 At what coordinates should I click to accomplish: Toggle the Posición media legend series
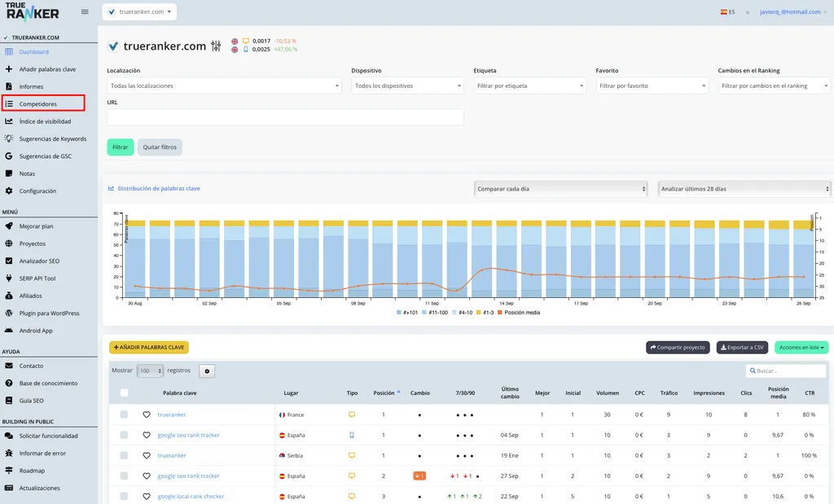519,313
